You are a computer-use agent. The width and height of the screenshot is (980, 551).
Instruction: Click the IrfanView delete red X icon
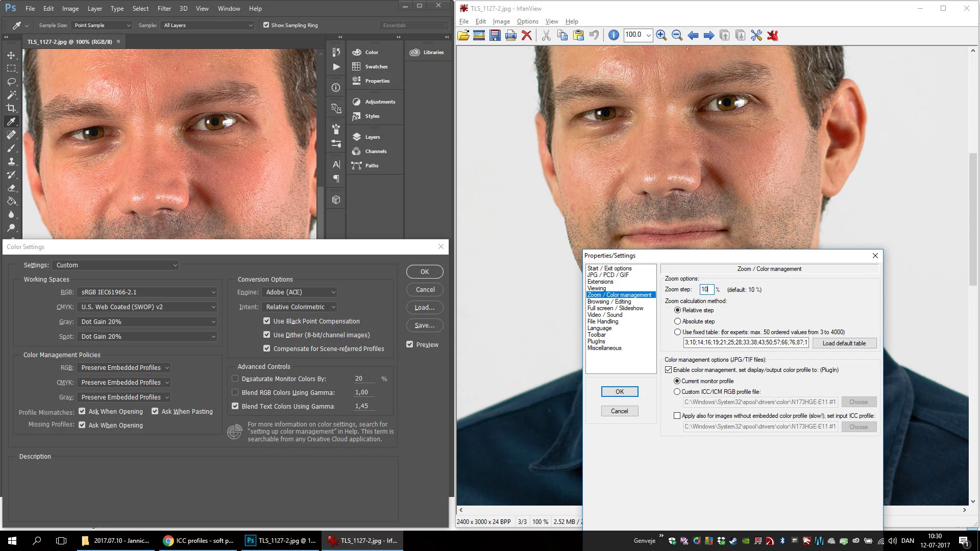[527, 35]
